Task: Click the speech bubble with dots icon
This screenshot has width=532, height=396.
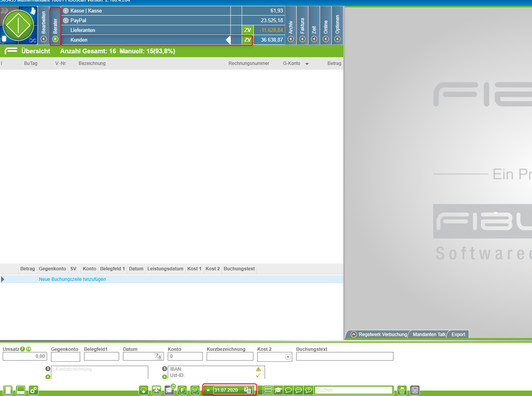Action: 298,390
